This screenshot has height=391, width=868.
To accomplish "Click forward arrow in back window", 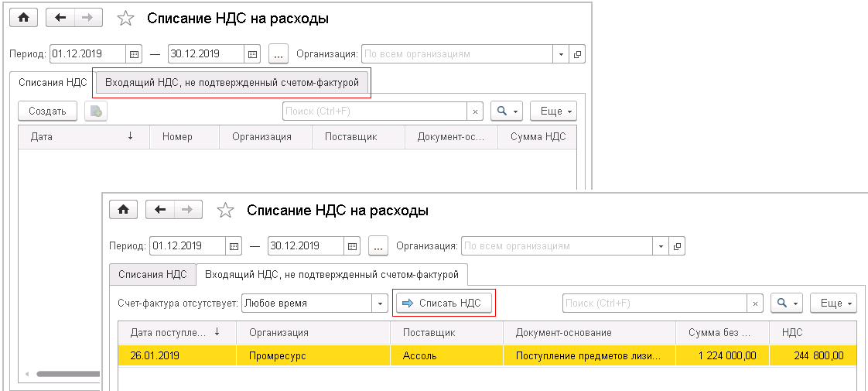I will (88, 18).
